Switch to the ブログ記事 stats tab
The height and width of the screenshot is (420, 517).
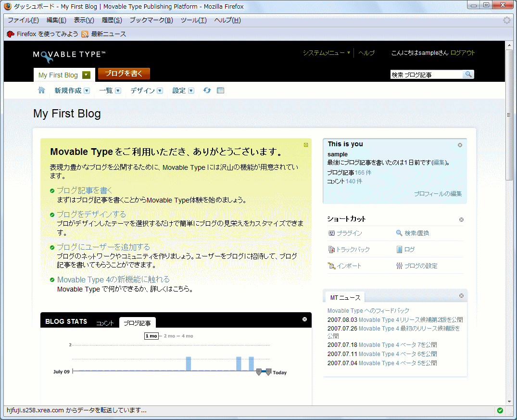(x=137, y=323)
